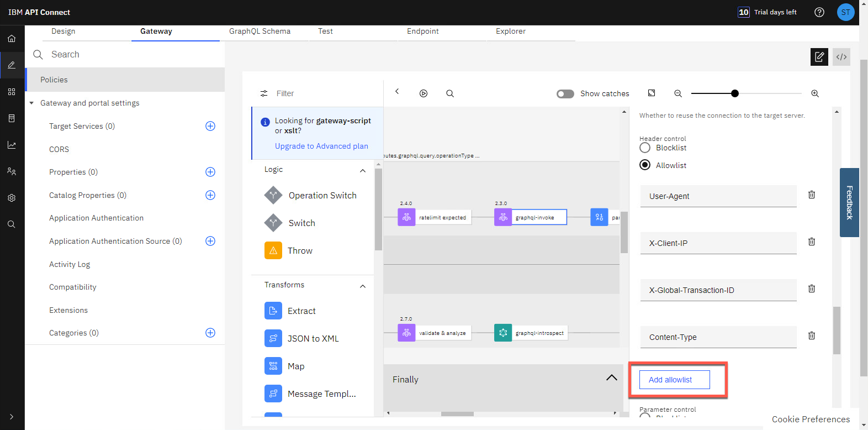
Task: Toggle the Show catches switch
Action: pyautogui.click(x=565, y=94)
